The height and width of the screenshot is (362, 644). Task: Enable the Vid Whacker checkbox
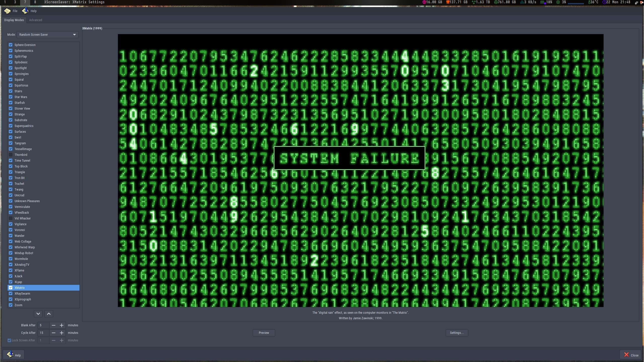pos(11,218)
